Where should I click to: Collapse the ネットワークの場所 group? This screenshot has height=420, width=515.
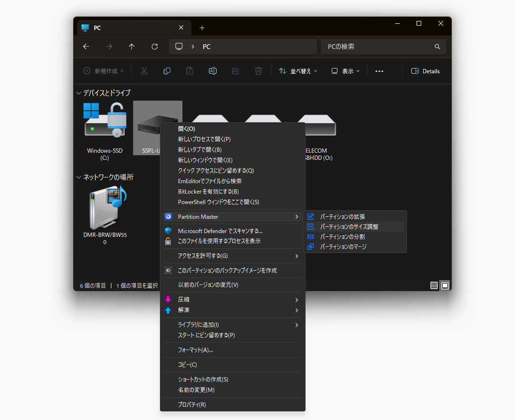tap(79, 177)
